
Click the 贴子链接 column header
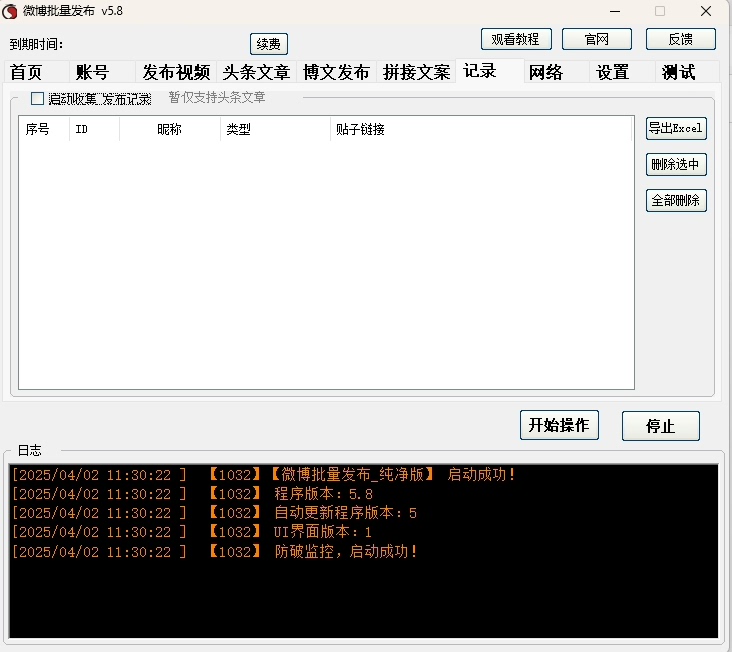coord(481,129)
